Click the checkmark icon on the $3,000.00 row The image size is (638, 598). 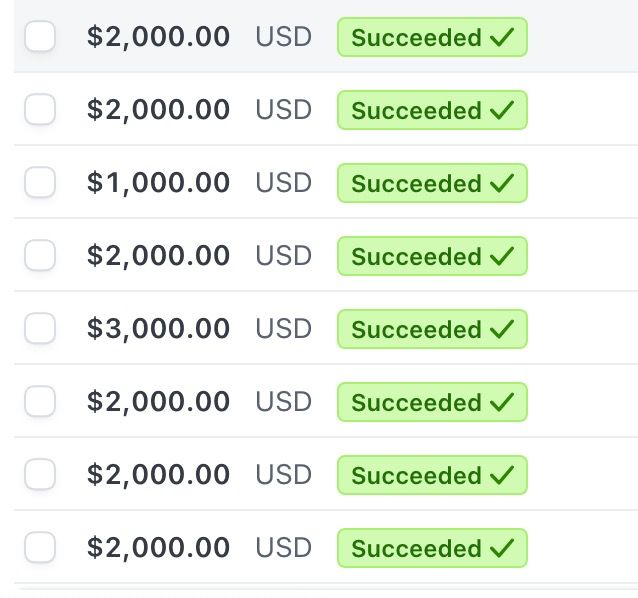click(x=502, y=329)
